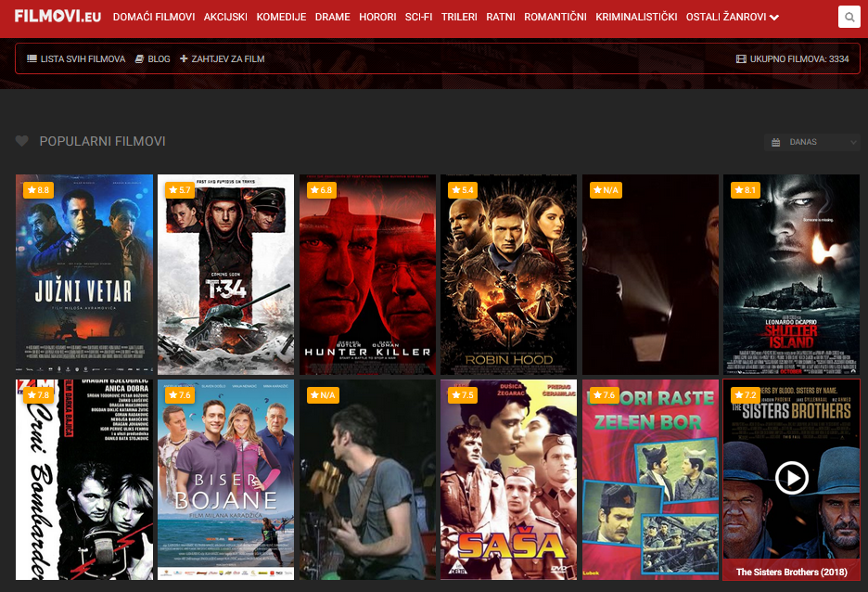Viewport: 868px width, 592px height.
Task: Click the film strip icon near Ukupno filmova
Action: click(x=741, y=58)
